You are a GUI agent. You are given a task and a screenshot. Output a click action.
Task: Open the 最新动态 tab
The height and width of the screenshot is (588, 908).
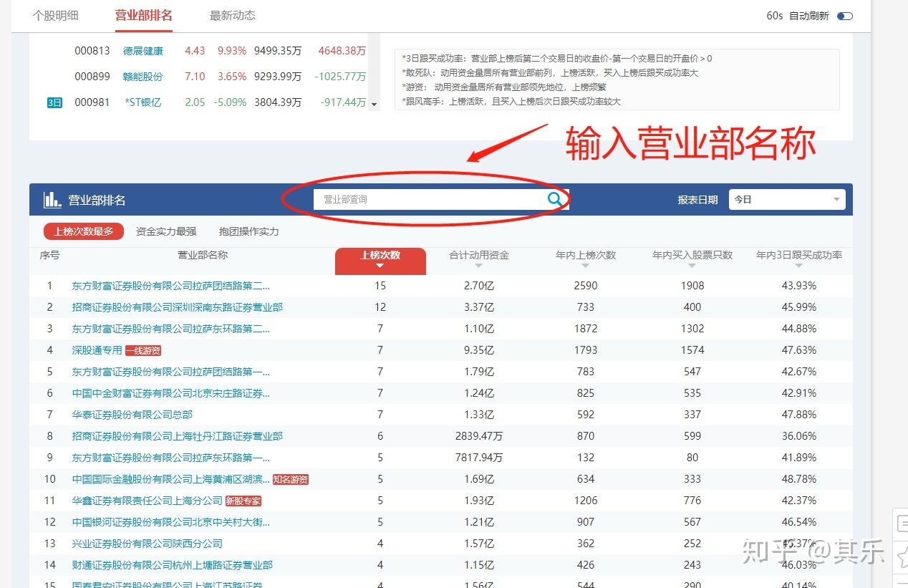point(232,16)
